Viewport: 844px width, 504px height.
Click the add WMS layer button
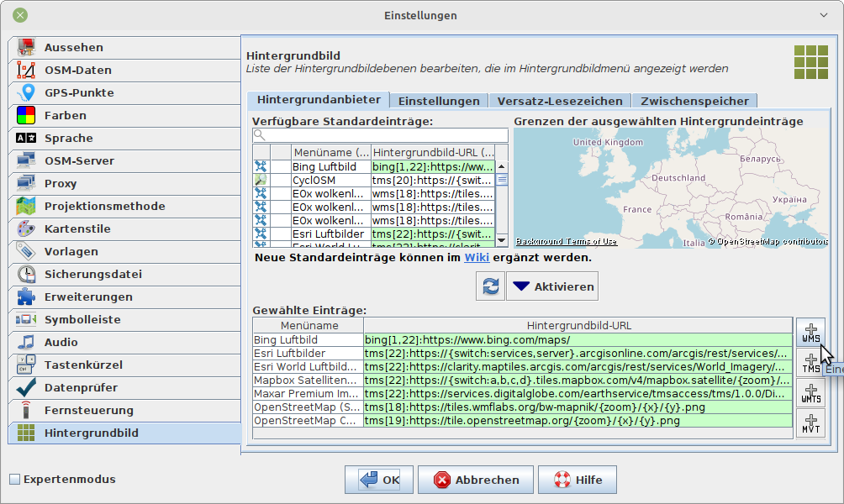810,333
